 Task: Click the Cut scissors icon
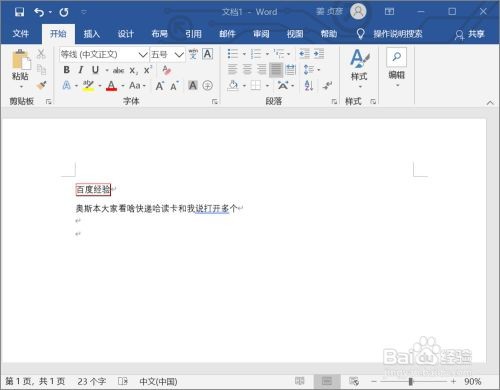[41, 54]
